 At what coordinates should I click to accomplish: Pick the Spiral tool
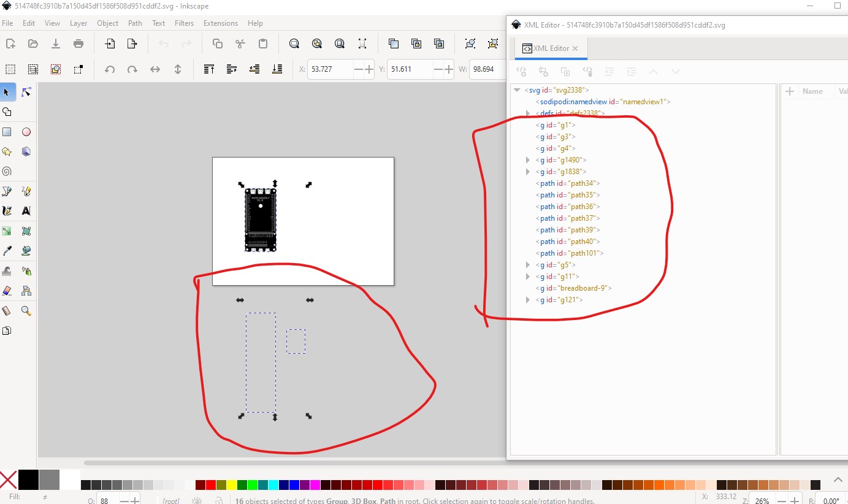(7, 172)
